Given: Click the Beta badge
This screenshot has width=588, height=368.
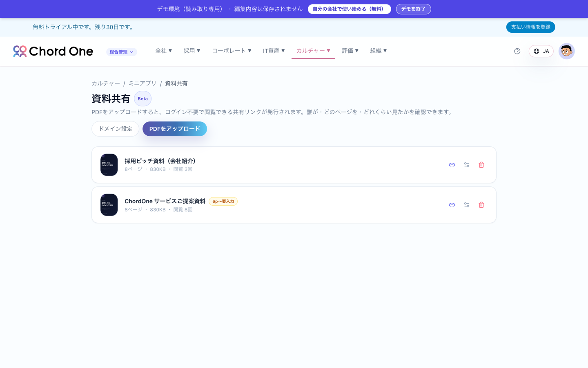Looking at the screenshot, I should click(143, 99).
